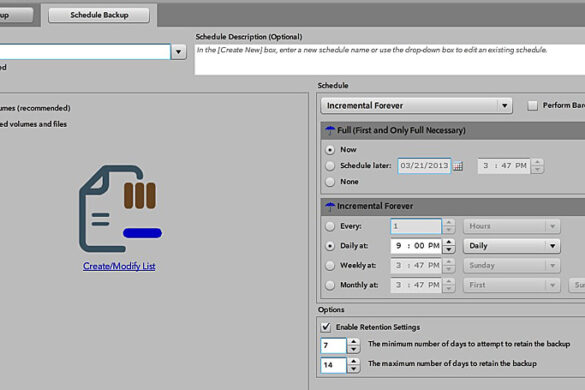Open the schedule name dropdown arrow
The height and width of the screenshot is (390, 585).
[x=179, y=52]
